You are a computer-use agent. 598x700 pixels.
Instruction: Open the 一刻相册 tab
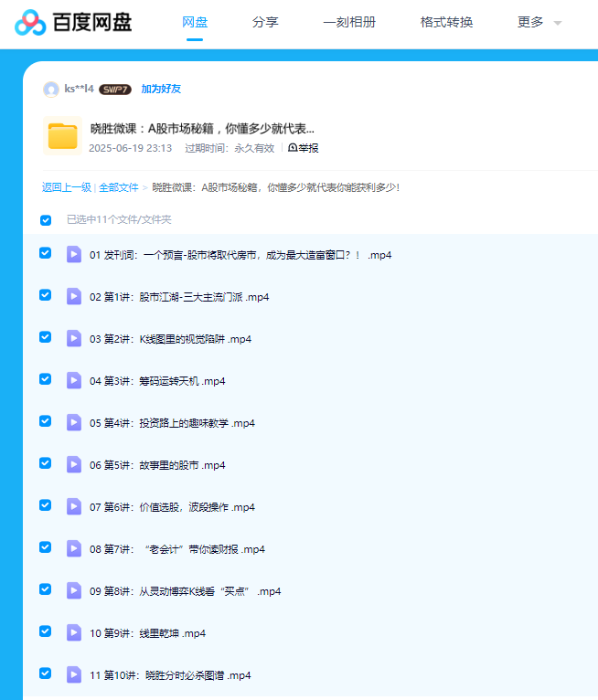click(349, 22)
